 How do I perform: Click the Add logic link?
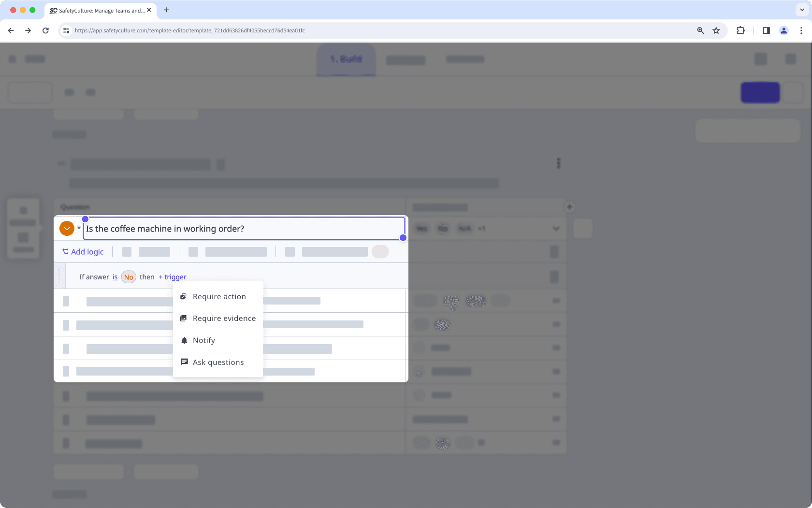[x=83, y=251]
